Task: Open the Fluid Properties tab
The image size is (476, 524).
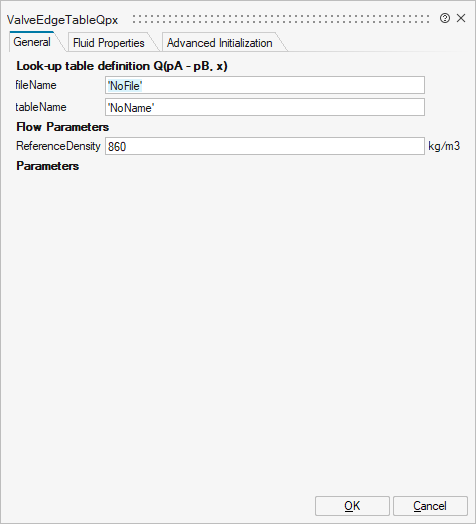Action: 109,43
